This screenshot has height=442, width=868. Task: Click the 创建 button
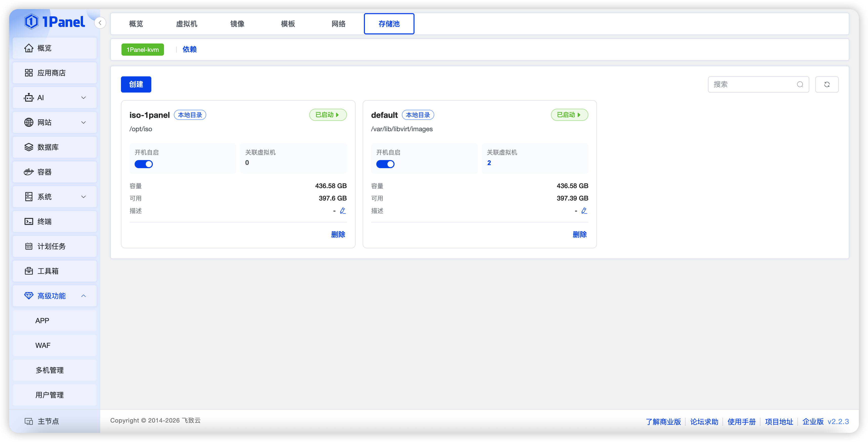(x=136, y=84)
